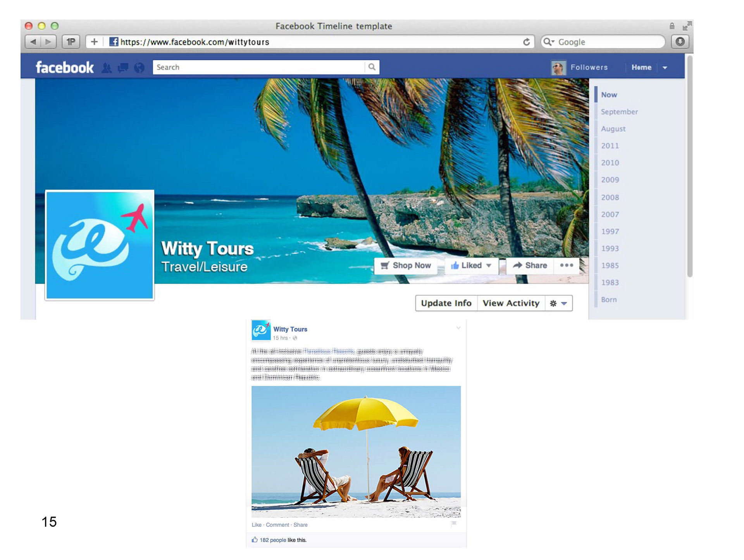The image size is (744, 560).
Task: Click the Paradisus Resorts link in post text
Action: (x=329, y=352)
